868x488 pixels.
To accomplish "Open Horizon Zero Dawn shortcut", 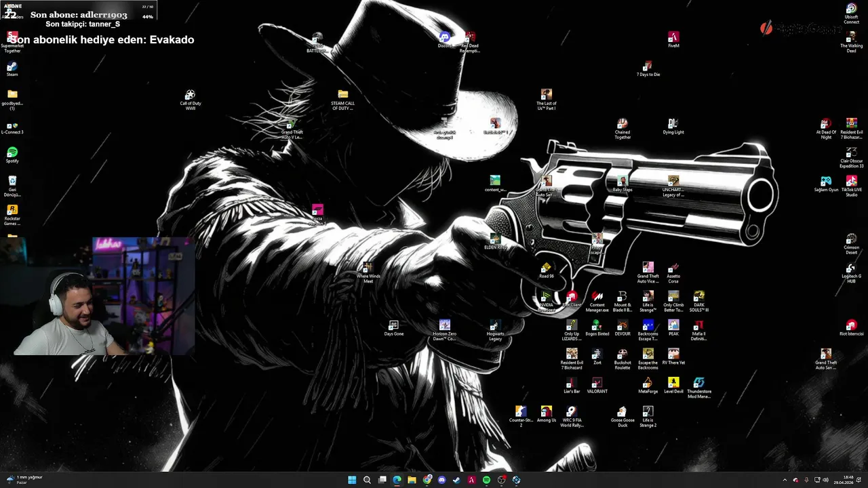I will [x=445, y=330].
